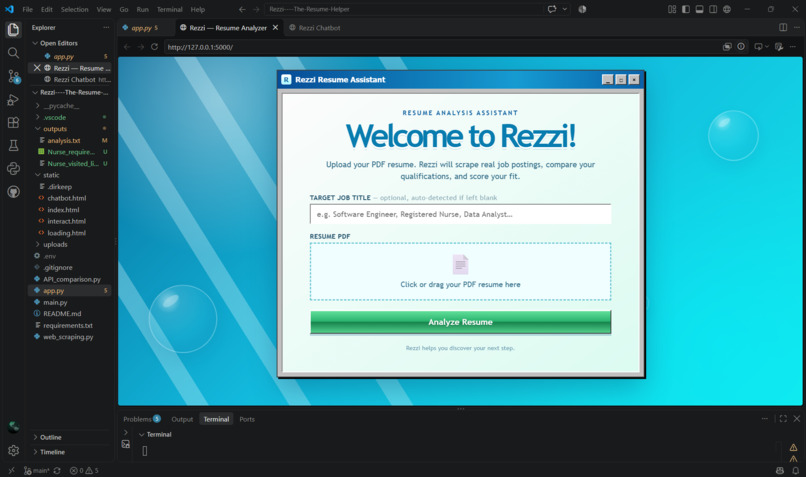Open the account avatar menu
Screen dimensions: 806x477
[x=13, y=427]
